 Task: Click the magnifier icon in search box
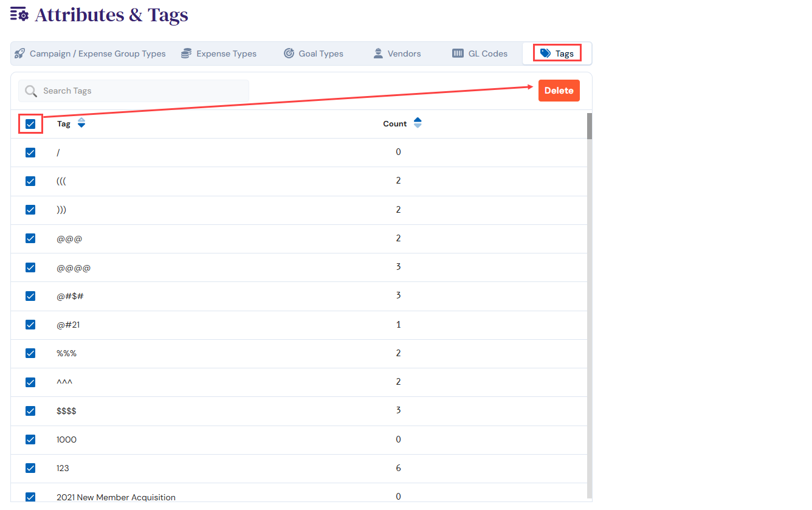click(31, 91)
